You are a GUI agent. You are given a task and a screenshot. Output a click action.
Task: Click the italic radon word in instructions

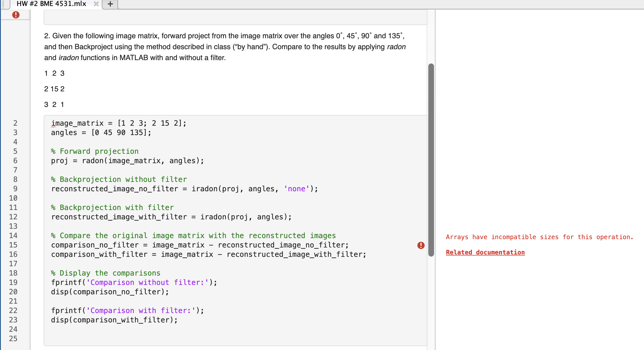coord(396,47)
